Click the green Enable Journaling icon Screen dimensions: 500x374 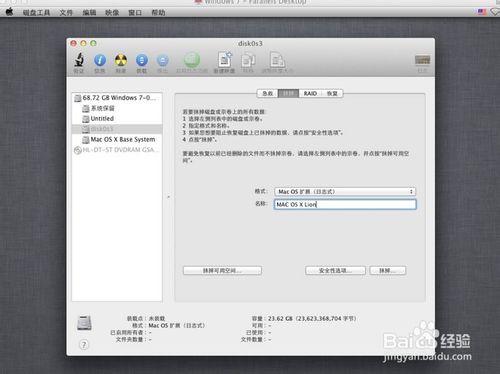[x=192, y=60]
